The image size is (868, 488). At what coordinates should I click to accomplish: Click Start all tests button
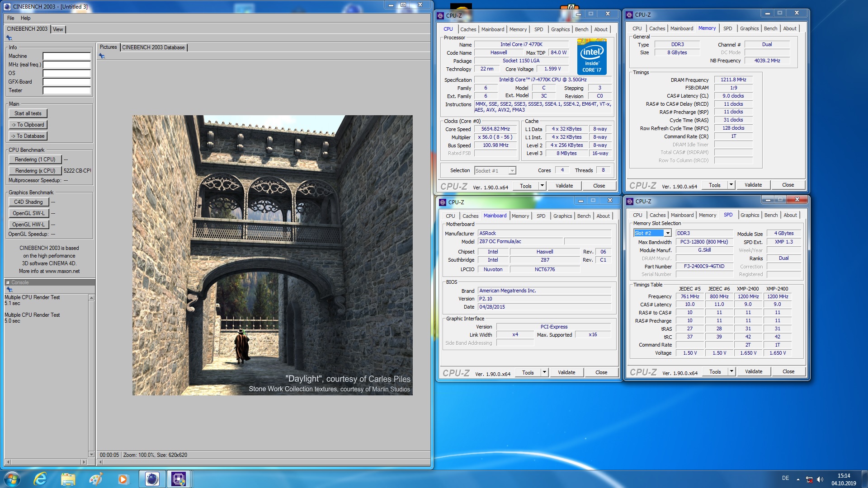tap(28, 113)
